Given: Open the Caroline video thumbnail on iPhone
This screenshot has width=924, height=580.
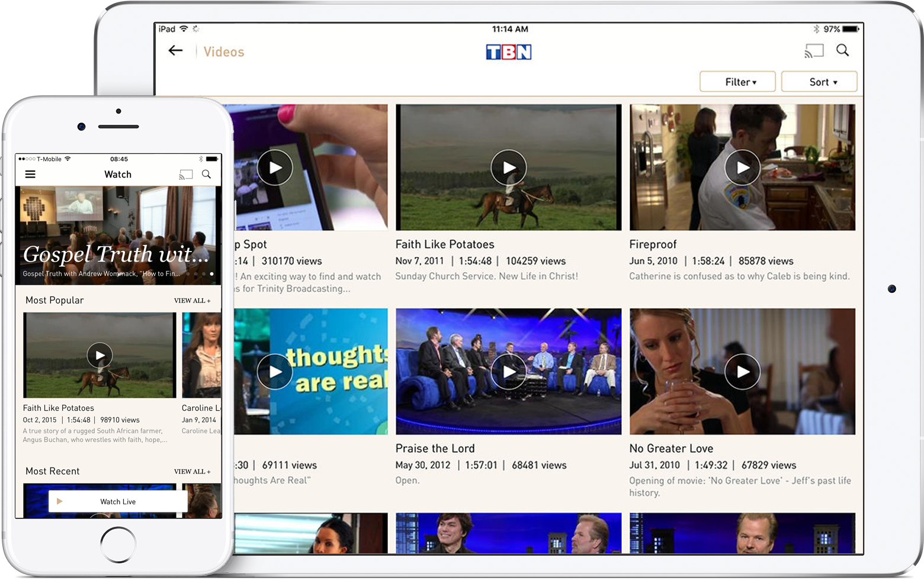Looking at the screenshot, I should 202,355.
